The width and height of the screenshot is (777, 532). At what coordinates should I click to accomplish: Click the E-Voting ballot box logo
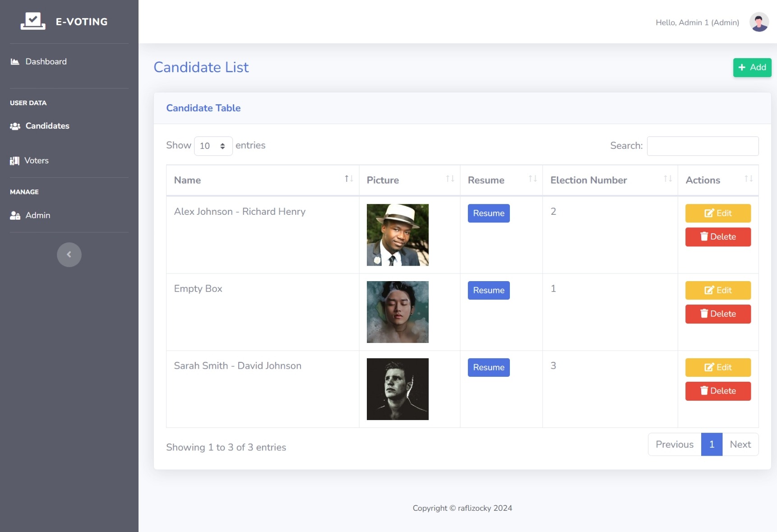pos(33,21)
